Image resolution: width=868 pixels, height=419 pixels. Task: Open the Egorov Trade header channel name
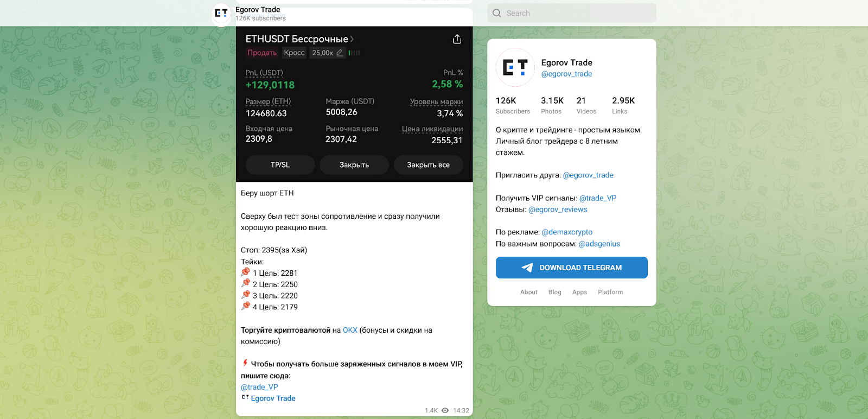pyautogui.click(x=258, y=9)
